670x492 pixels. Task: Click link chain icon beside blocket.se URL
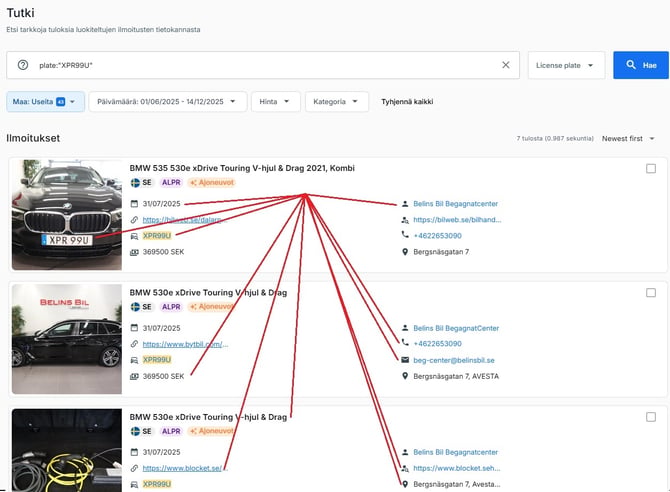134,468
